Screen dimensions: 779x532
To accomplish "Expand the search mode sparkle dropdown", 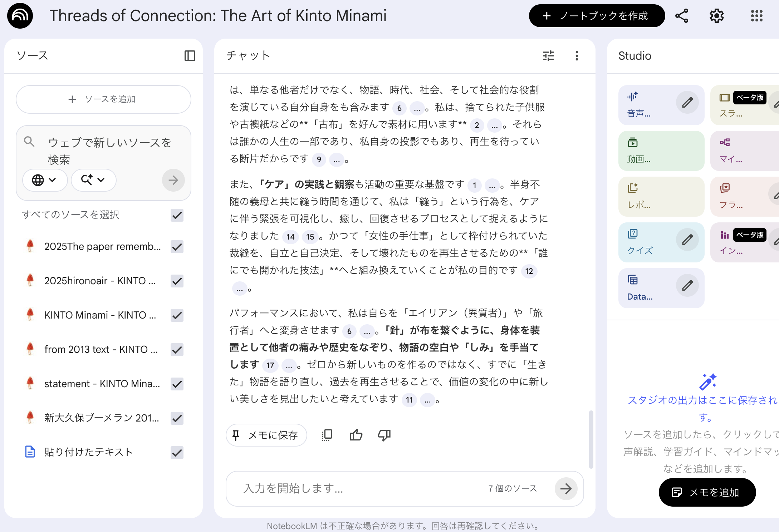I will pos(93,180).
